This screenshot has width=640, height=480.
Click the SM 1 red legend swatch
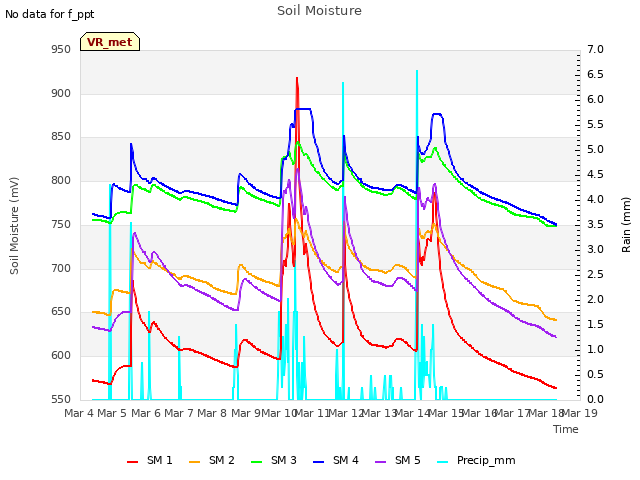point(132,462)
